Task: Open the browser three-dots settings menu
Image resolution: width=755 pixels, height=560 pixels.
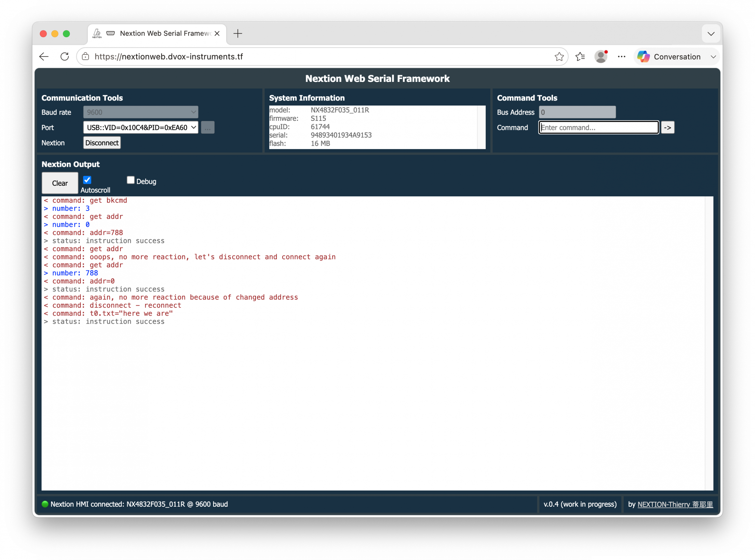Action: pyautogui.click(x=621, y=57)
